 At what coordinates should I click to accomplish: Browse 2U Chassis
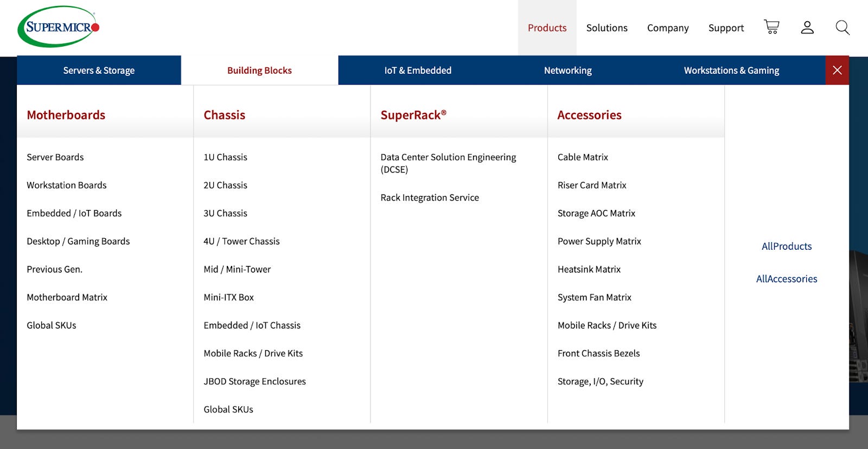tap(225, 185)
